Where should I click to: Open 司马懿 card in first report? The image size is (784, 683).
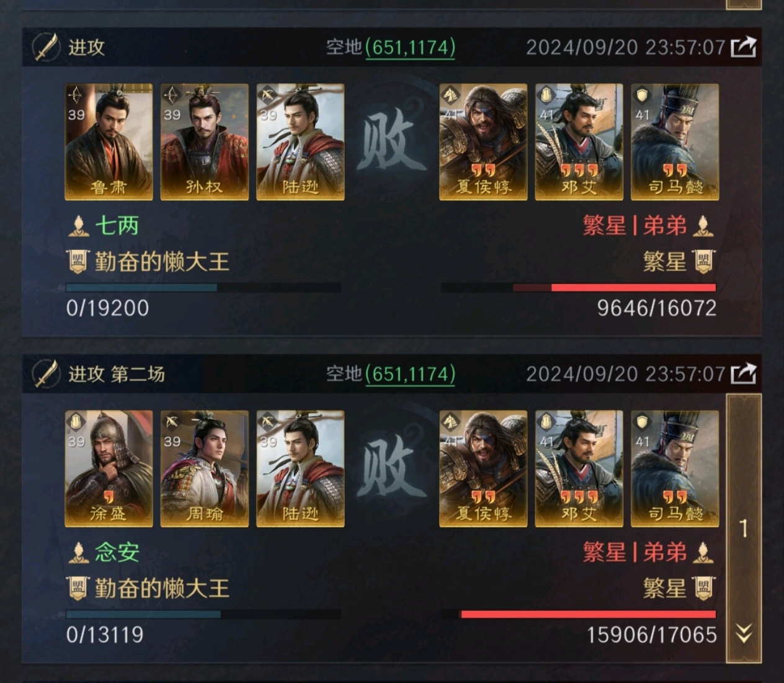[x=675, y=142]
